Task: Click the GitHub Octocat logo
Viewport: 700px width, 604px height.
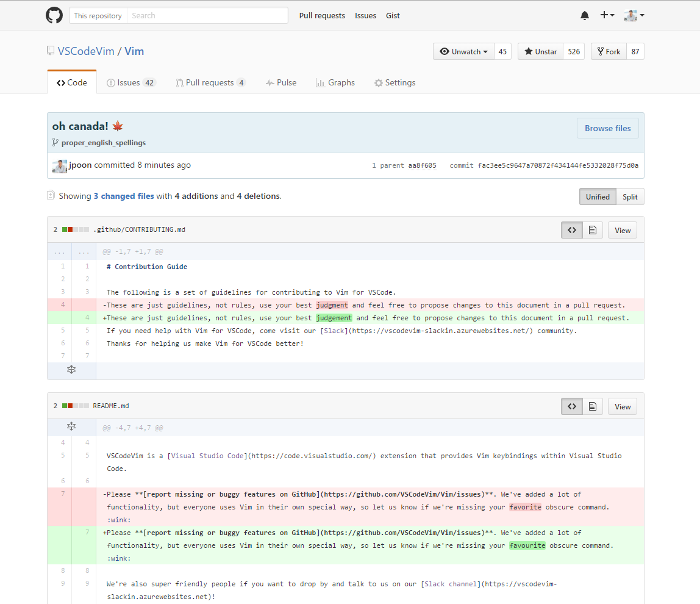Action: pyautogui.click(x=54, y=15)
